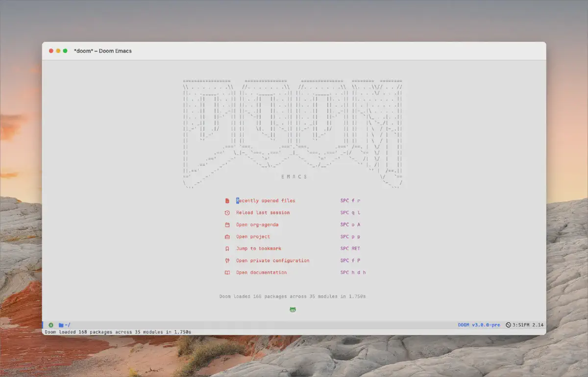Click the bookmark icon beside Jump to bookmark
588x377 pixels.
pyautogui.click(x=227, y=249)
